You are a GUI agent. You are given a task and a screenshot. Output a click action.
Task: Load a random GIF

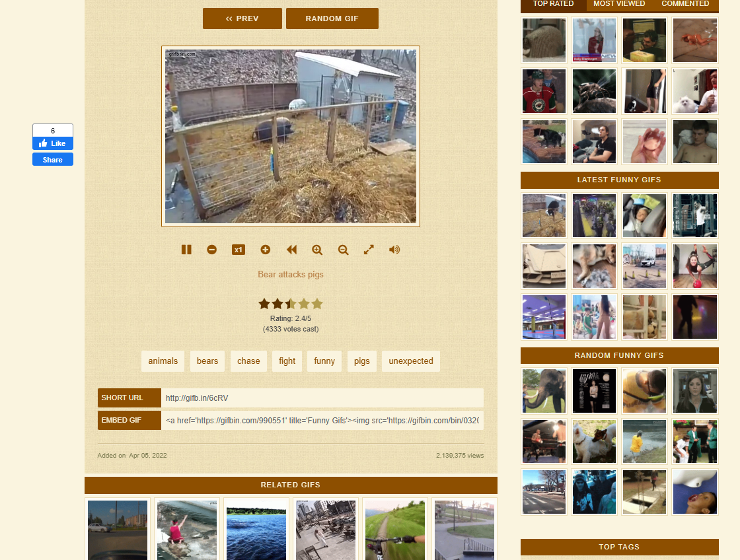332,18
